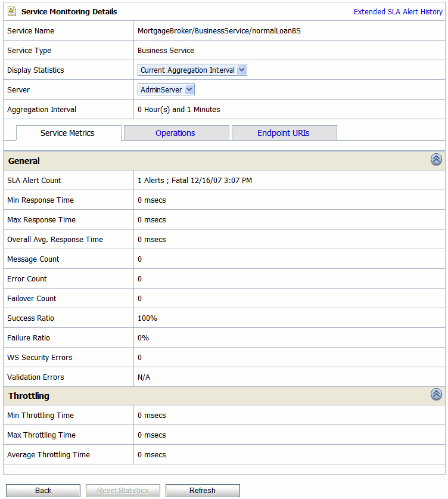Open the Extended SLA Alert History link

398,12
